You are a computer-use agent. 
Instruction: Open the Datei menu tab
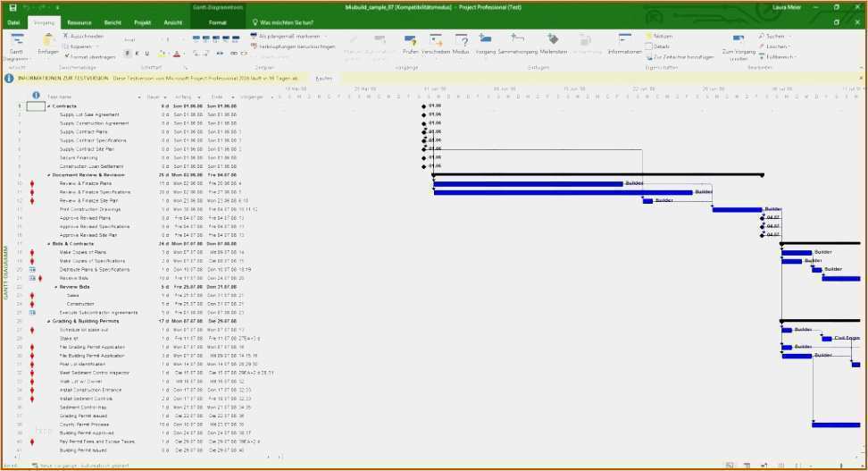click(13, 21)
